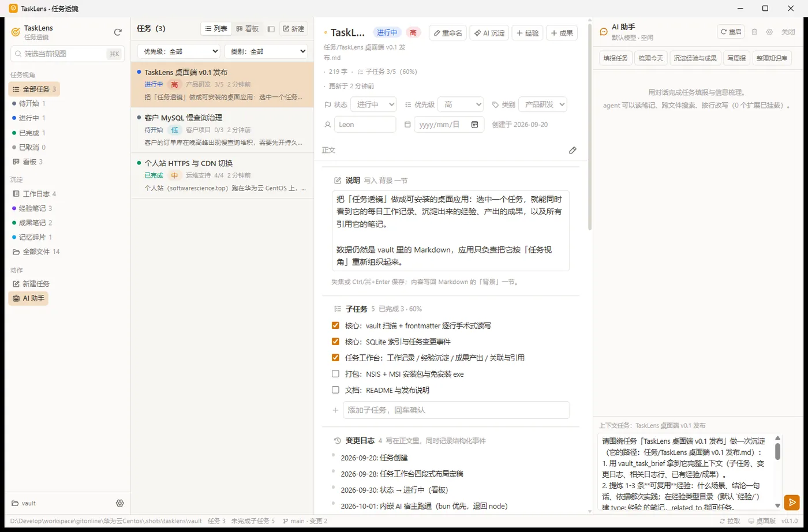Open 经验笔记 in sidebar
This screenshot has width=808, height=532.
(x=32, y=208)
